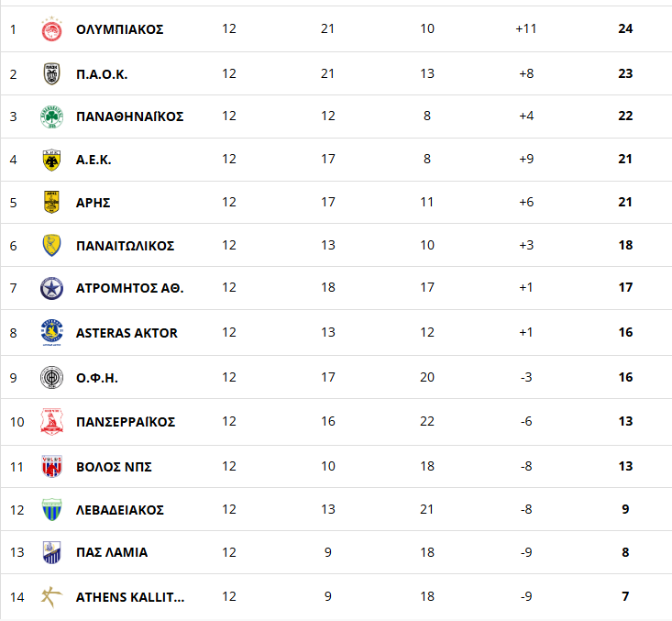Click the ΑΡΗΣ yellow club crest
This screenshot has height=621, width=672.
[52, 202]
